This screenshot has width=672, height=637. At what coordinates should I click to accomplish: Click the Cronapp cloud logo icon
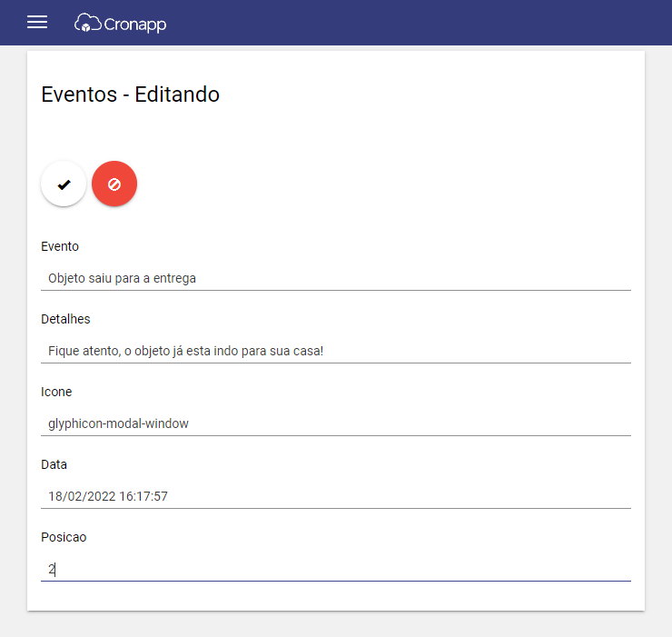pos(88,23)
